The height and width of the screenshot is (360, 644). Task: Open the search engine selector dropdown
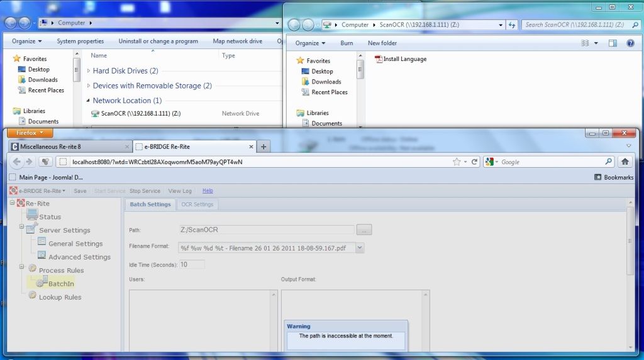[x=491, y=161]
